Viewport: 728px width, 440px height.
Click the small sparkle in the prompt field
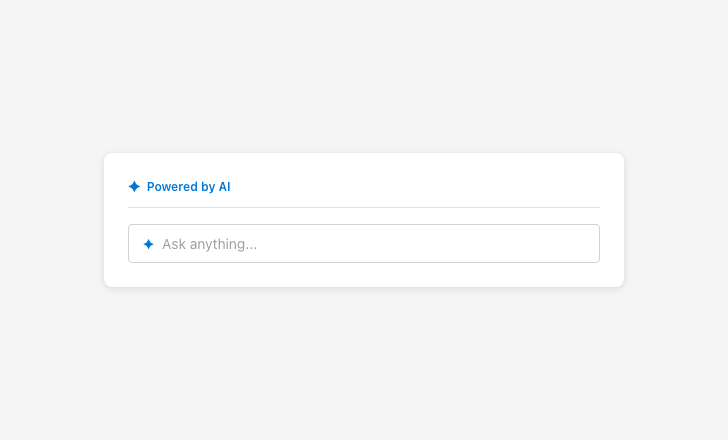tap(148, 244)
